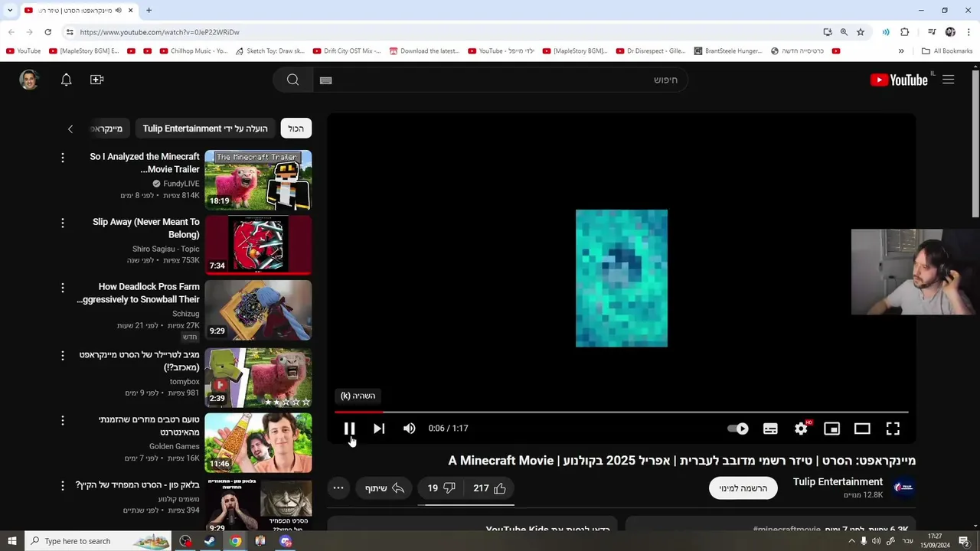980x551 pixels.
Task: Like the video (217 likes)
Action: click(490, 488)
